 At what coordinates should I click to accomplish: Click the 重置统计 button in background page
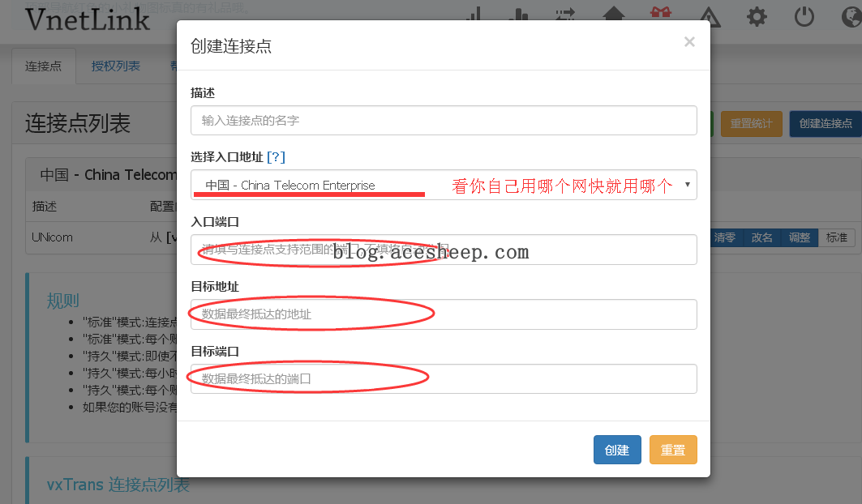coord(752,124)
